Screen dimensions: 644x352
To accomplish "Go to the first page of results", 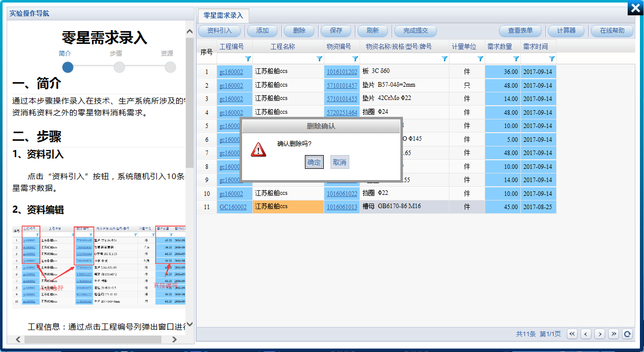I will [573, 334].
